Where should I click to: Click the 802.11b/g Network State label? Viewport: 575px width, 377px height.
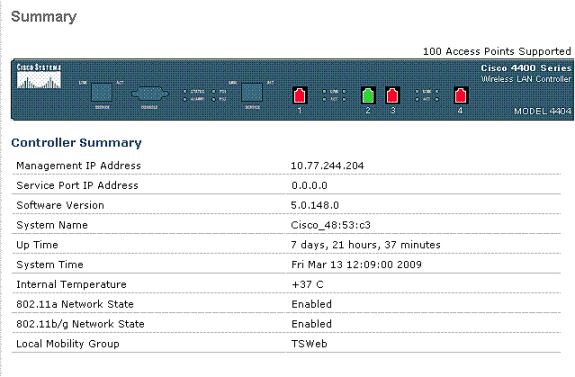(80, 324)
